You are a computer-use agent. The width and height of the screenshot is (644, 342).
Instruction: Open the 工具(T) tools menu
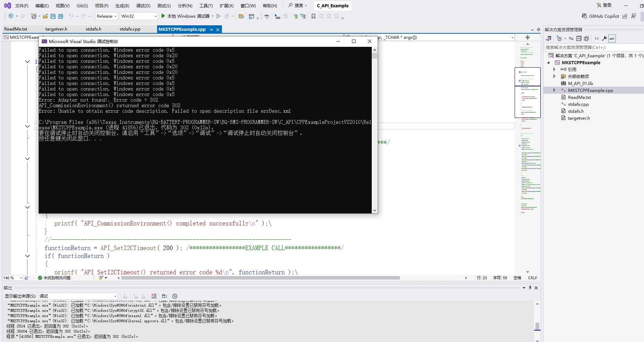[206, 6]
